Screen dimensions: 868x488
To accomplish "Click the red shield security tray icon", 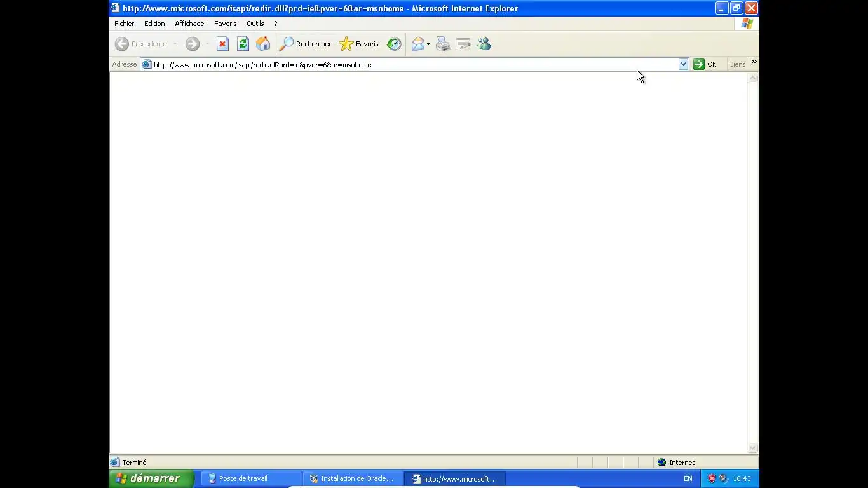I will coord(712,478).
